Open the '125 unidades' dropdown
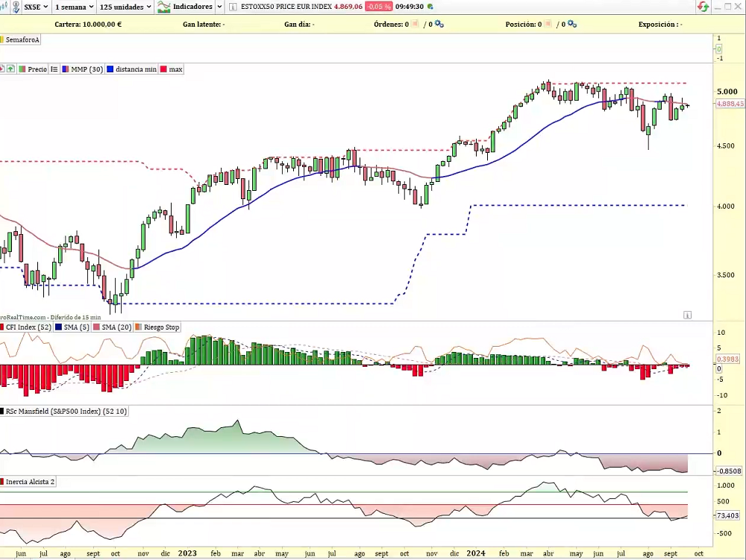746x560 pixels. click(x=125, y=7)
